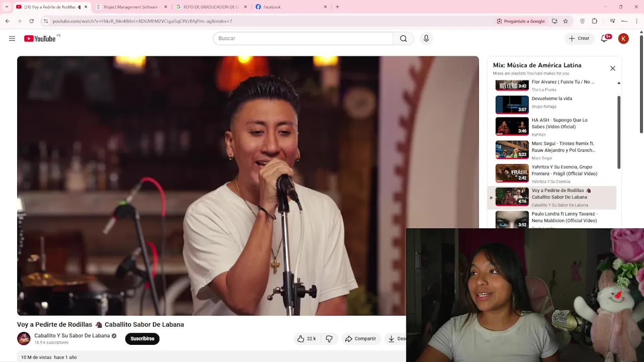Play Paulo Londra Nena Maldicion item

tap(552, 220)
